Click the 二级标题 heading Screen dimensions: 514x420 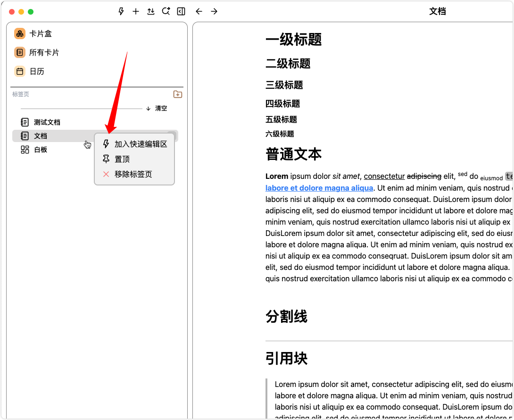pyautogui.click(x=288, y=63)
